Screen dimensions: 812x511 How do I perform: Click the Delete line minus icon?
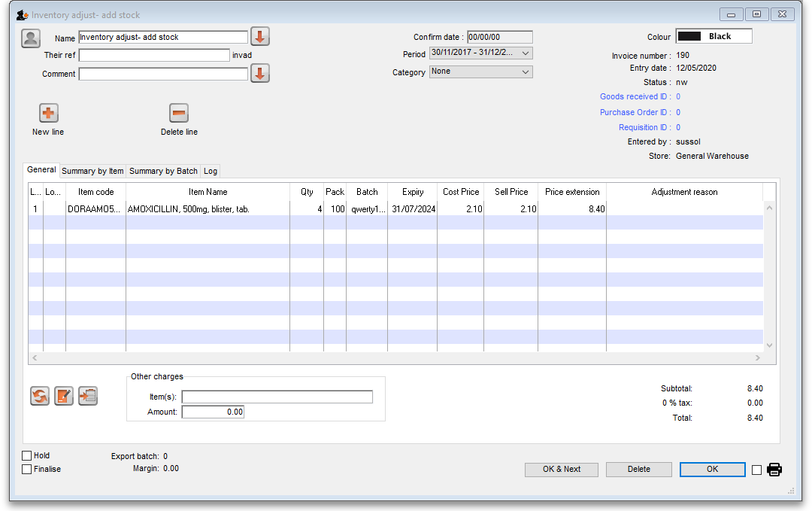coord(179,114)
